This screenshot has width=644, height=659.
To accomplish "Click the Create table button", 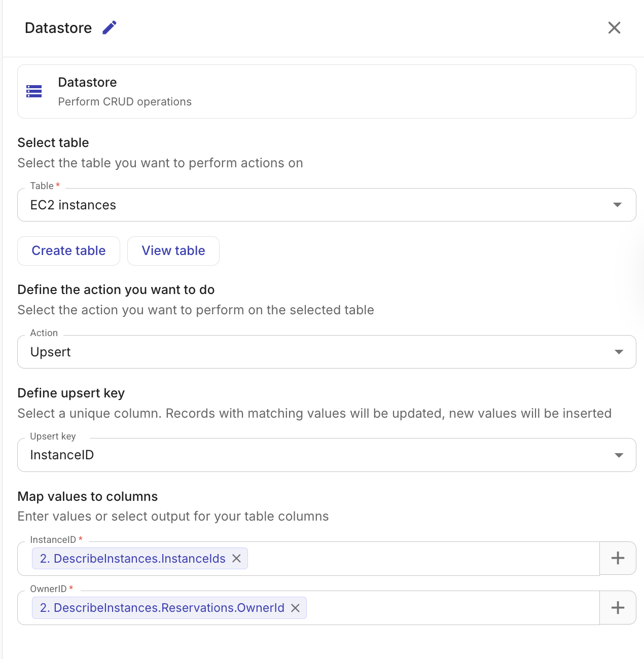I will 68,250.
